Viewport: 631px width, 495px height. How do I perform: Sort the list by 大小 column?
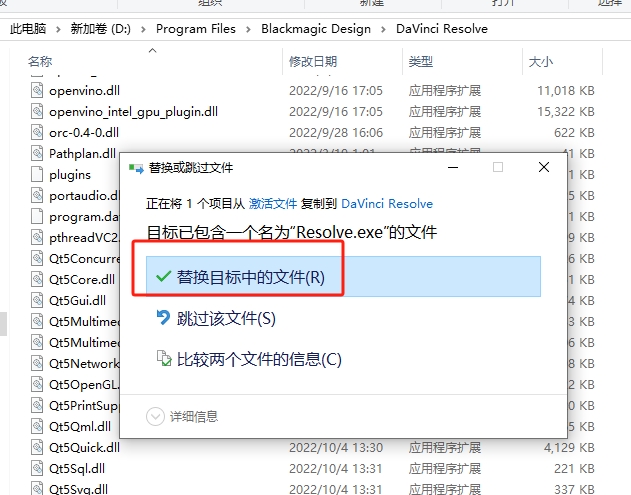click(x=540, y=62)
